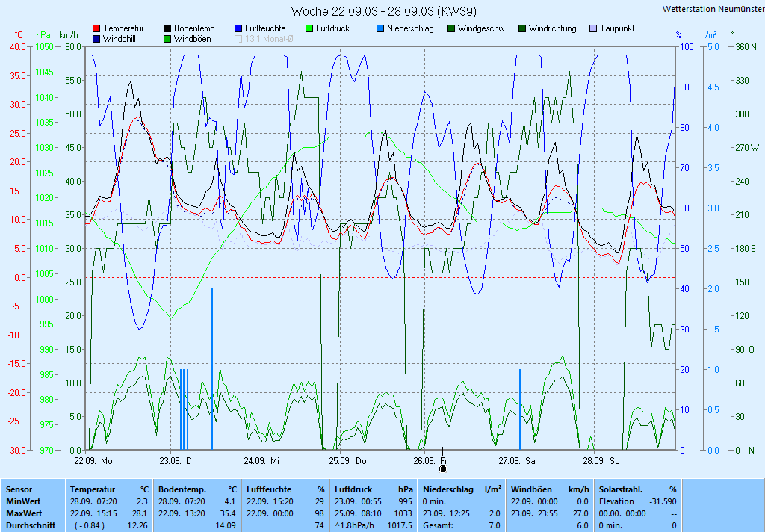Screen dimensions: 765x532
Task: Click the Bodentemp. maximum value 35.4
Action: click(x=229, y=513)
